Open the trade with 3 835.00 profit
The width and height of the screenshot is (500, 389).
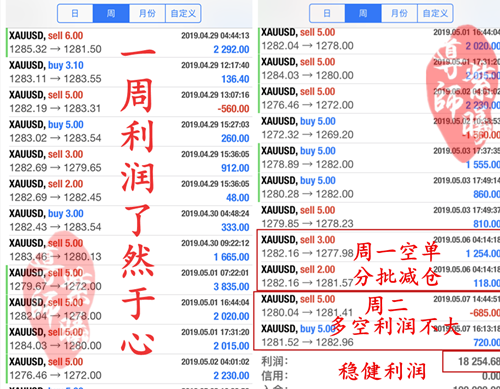[x=129, y=280]
